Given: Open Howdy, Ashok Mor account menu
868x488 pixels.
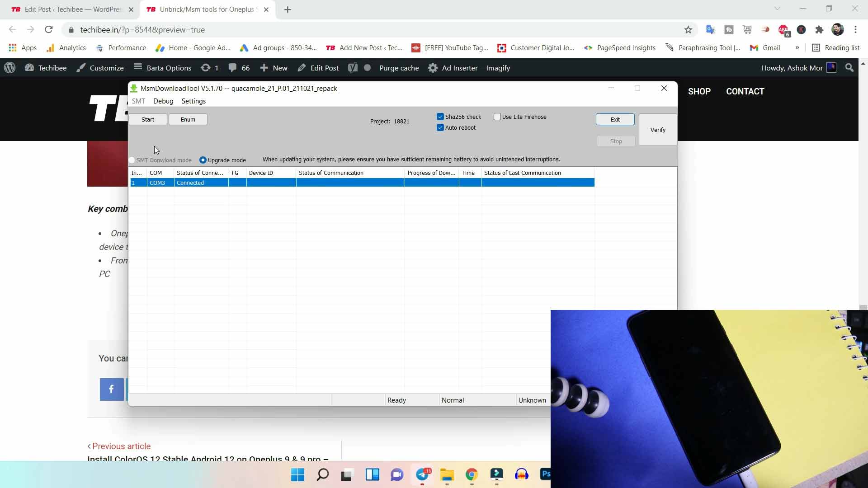Looking at the screenshot, I should tap(798, 68).
